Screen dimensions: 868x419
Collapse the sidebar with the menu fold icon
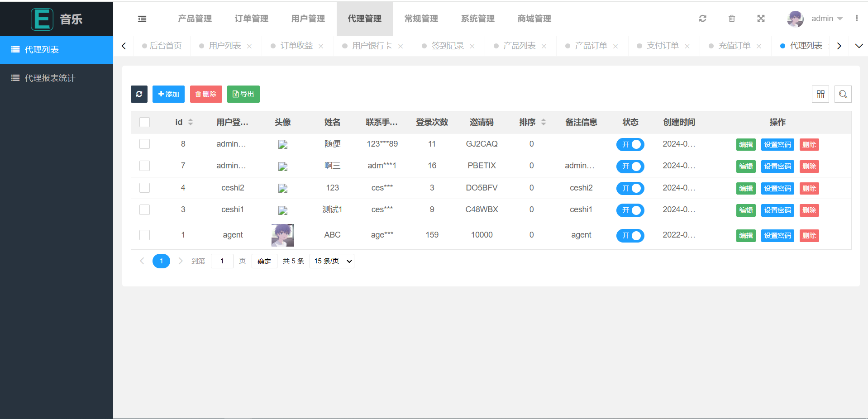[x=142, y=19]
